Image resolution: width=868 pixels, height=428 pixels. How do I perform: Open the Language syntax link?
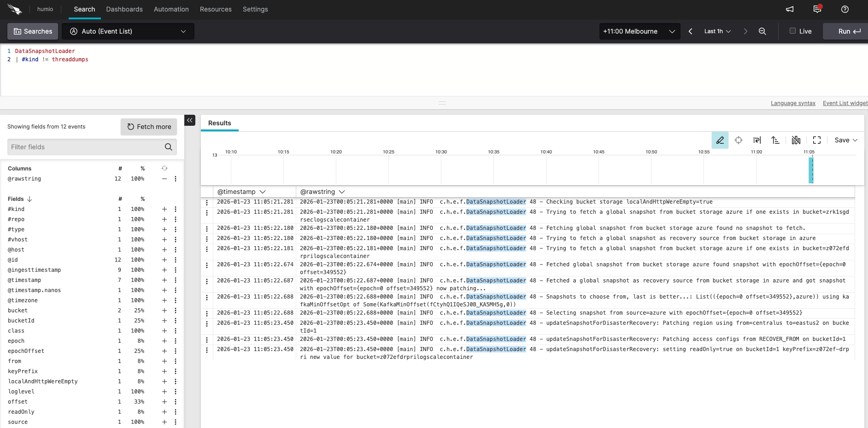pyautogui.click(x=793, y=103)
